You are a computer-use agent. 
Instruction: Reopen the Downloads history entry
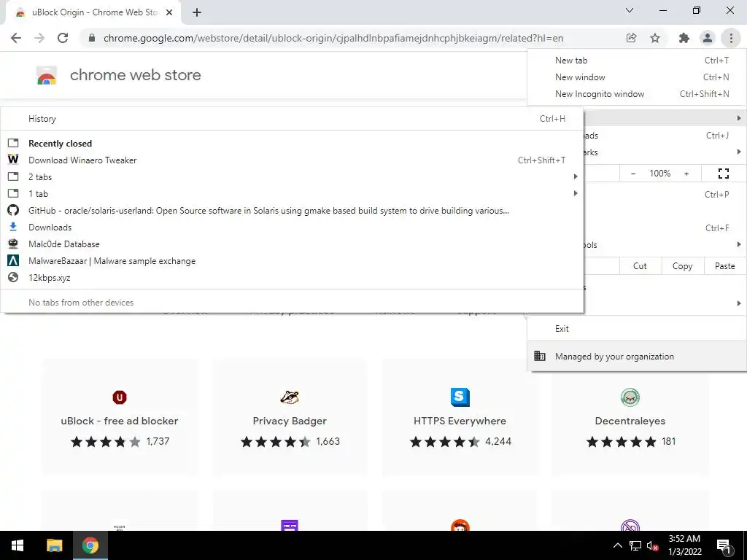coord(292,227)
